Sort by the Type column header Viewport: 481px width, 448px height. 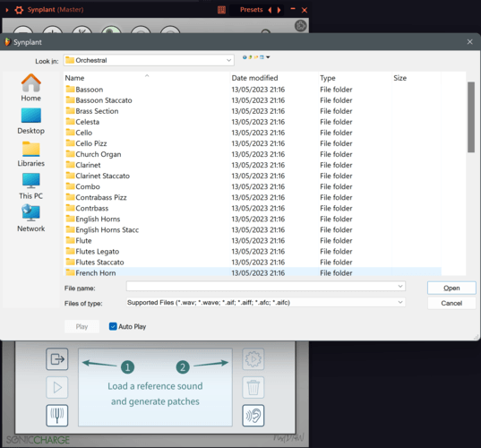pos(355,78)
